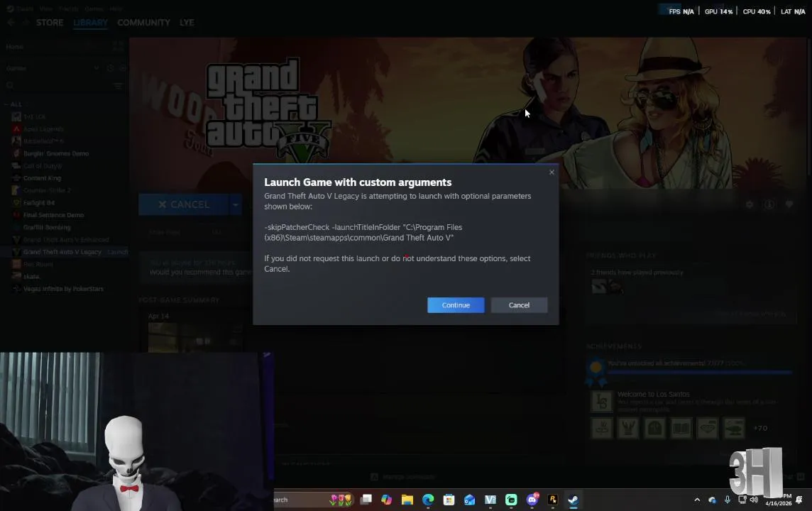Click Continue in the launch dialog
This screenshot has width=812, height=511.
456,305
